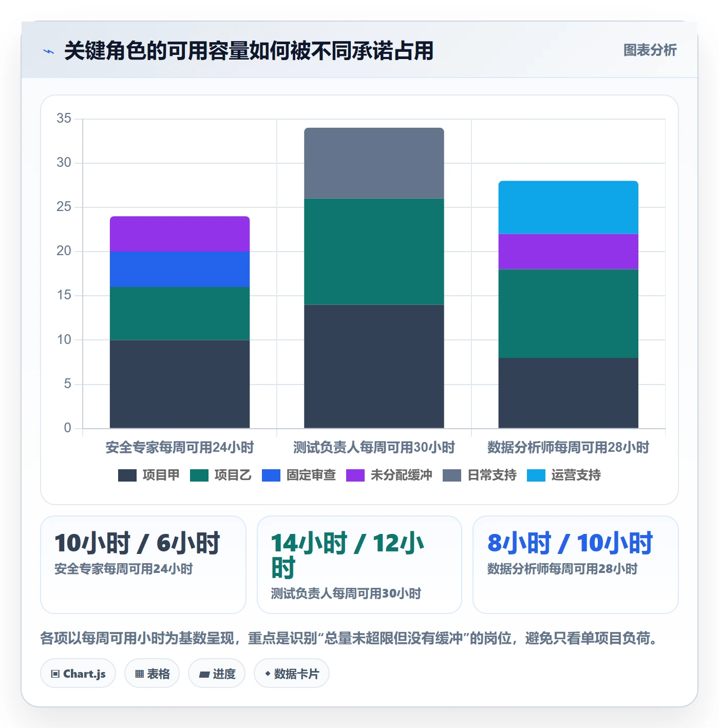Select the blue 固定审查 segment in 安全专家 bar
This screenshot has height=728, width=719.
[x=180, y=269]
